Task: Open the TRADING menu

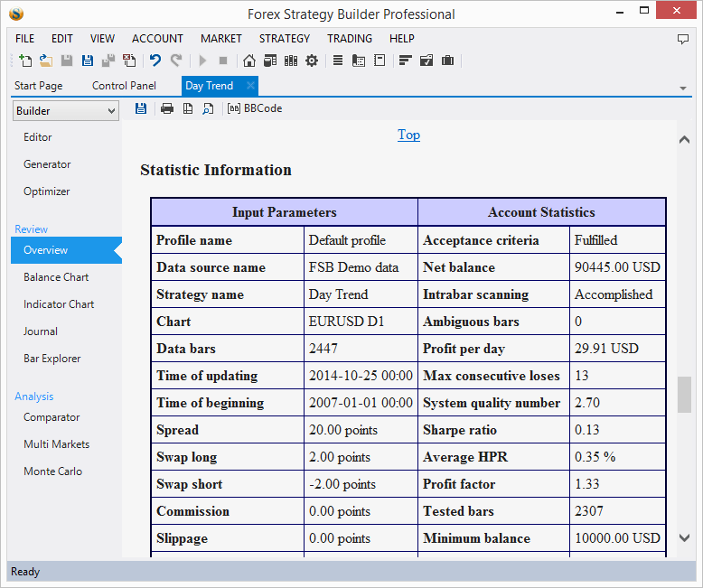Action: click(350, 39)
